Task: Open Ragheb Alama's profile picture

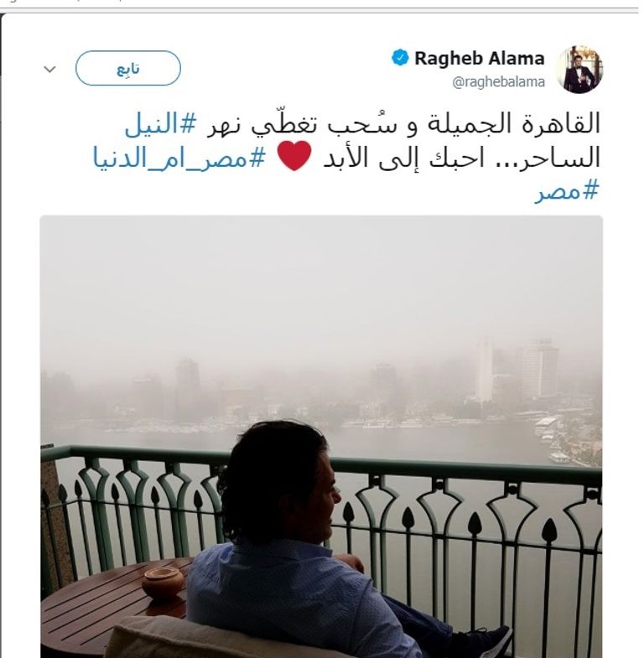Action: 579,70
